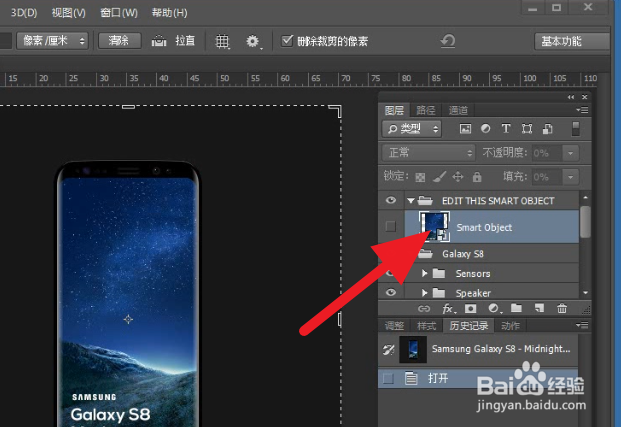Image resolution: width=621 pixels, height=427 pixels.
Task: Collapse the Layers panel to icons
Action: click(x=571, y=97)
